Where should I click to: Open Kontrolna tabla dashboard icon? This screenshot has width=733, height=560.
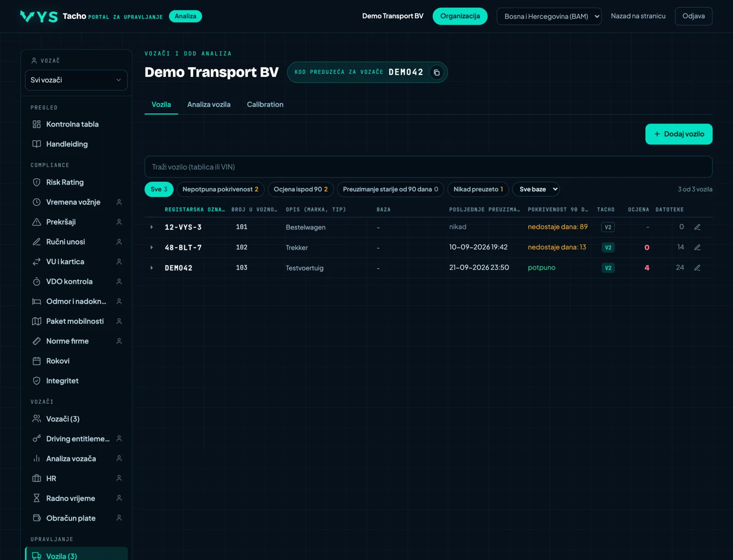point(37,124)
